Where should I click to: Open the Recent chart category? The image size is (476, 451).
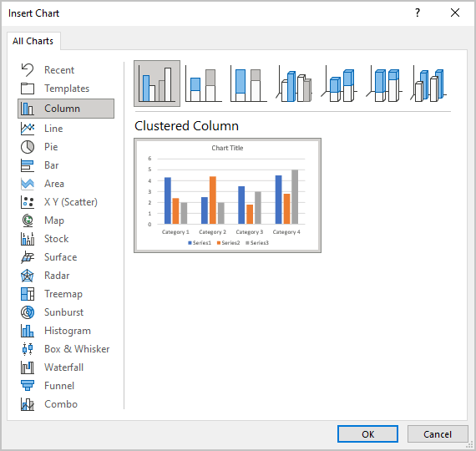click(x=66, y=70)
